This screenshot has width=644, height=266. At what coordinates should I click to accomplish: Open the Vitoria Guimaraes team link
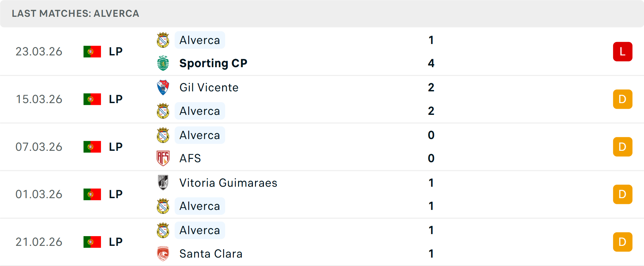click(x=228, y=183)
